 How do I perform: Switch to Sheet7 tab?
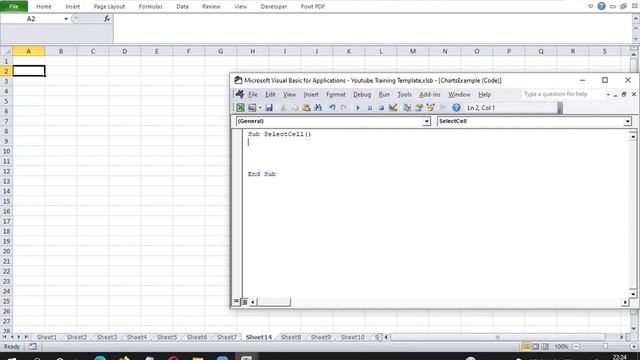point(227,337)
